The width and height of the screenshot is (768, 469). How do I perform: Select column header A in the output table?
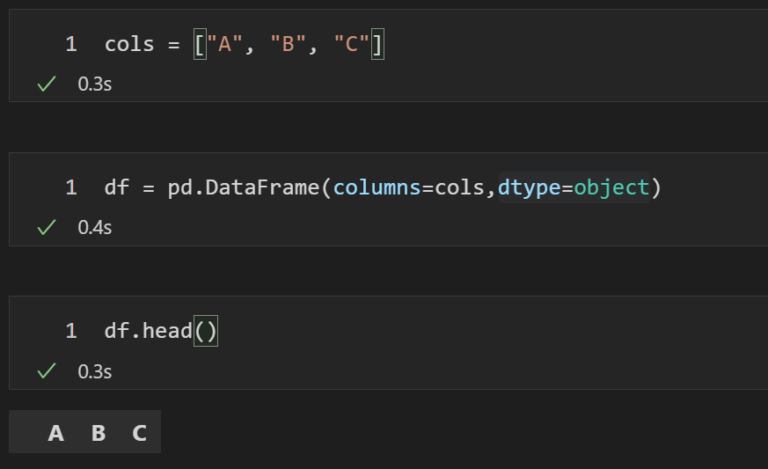click(56, 433)
